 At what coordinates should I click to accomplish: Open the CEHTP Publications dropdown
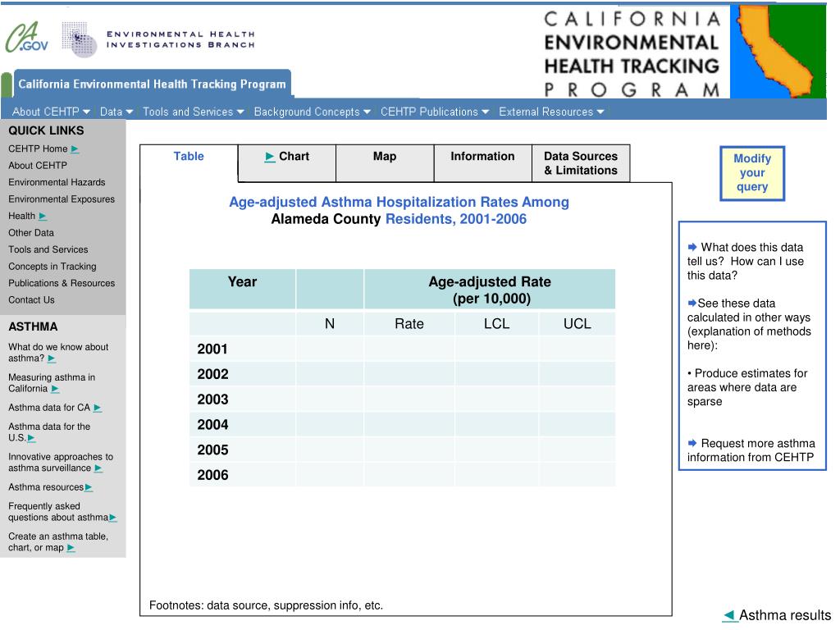coord(435,112)
